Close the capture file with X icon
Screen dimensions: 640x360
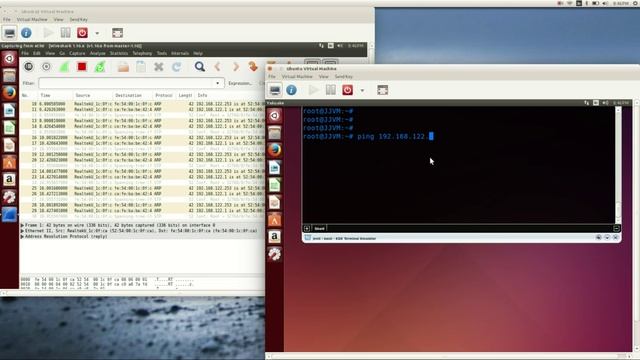pyautogui.click(x=159, y=67)
